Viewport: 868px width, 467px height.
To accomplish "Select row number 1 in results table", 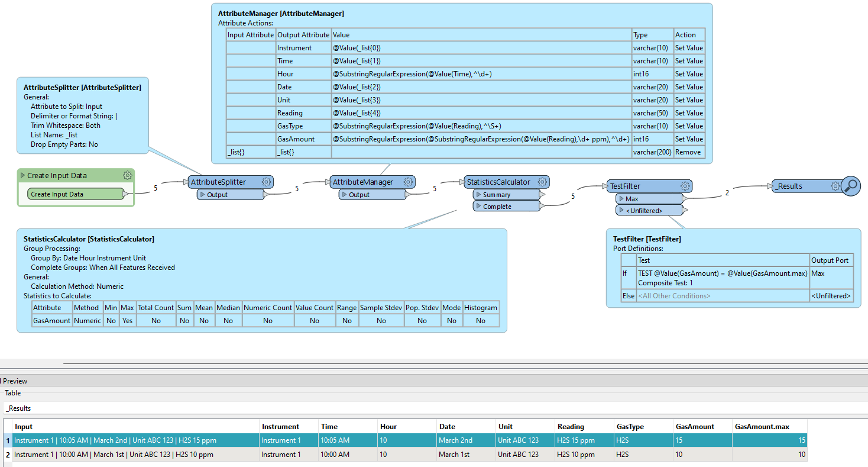I will 8,440.
